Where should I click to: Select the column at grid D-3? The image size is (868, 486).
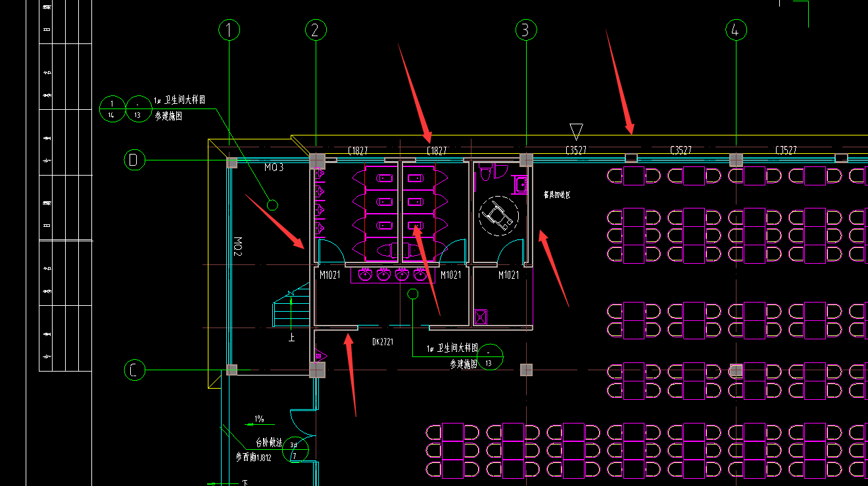(526, 160)
